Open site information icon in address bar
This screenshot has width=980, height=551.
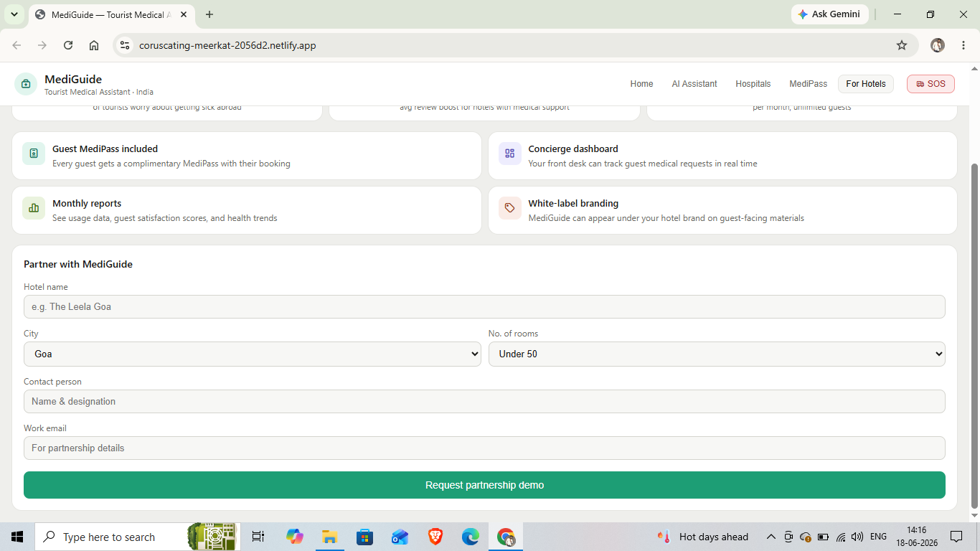124,45
